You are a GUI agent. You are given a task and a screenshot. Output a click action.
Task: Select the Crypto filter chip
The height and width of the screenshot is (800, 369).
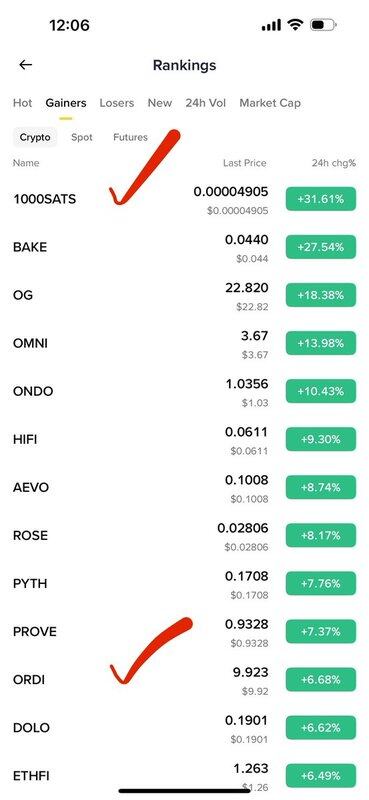[35, 137]
